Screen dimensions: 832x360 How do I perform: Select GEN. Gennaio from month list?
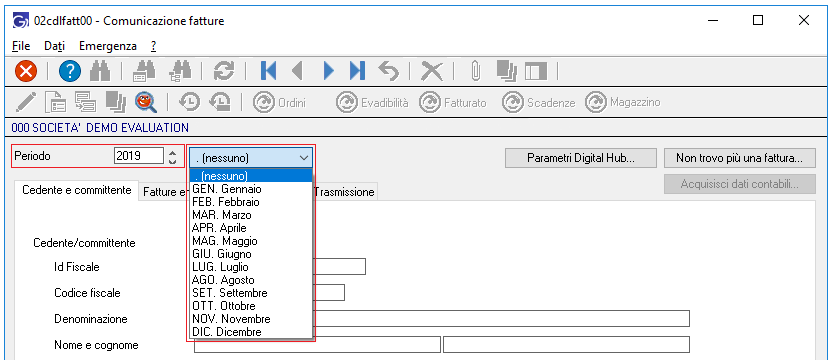pos(250,188)
